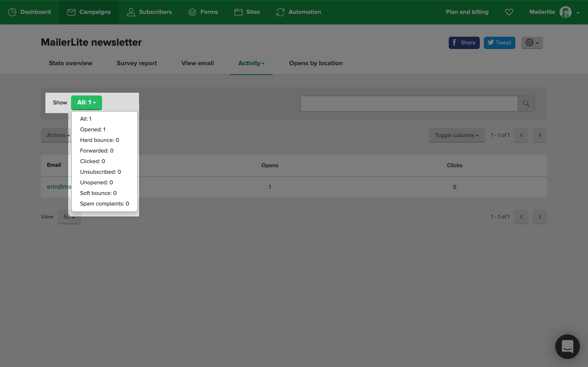Share on Facebook

click(464, 43)
